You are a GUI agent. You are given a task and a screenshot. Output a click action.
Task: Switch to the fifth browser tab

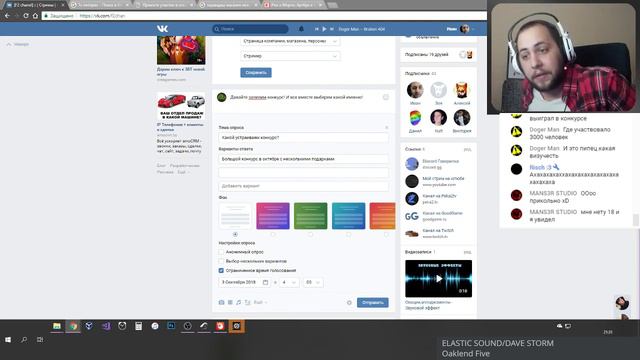point(293,5)
